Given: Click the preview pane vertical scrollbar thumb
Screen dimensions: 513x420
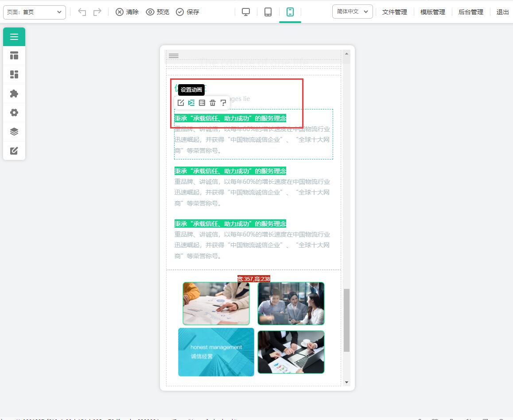Looking at the screenshot, I should click(x=346, y=320).
